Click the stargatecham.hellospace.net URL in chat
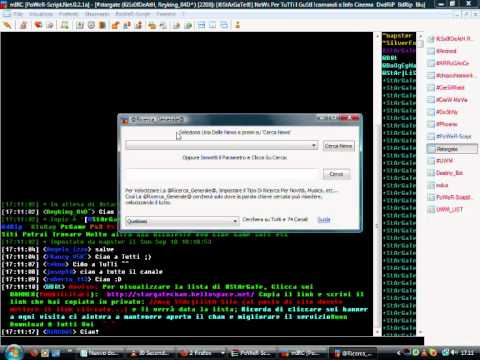The image size is (480, 360). point(180,294)
